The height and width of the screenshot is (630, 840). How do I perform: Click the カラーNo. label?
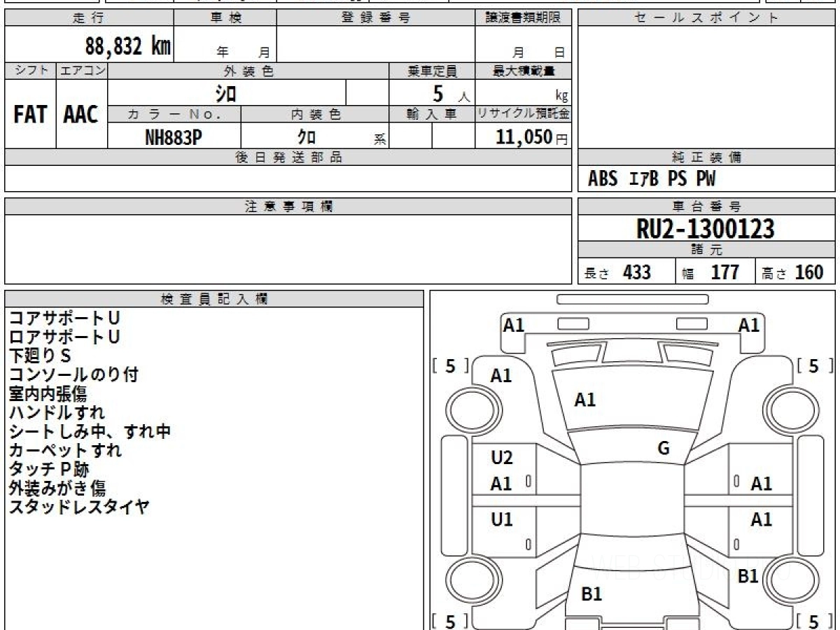point(174,115)
